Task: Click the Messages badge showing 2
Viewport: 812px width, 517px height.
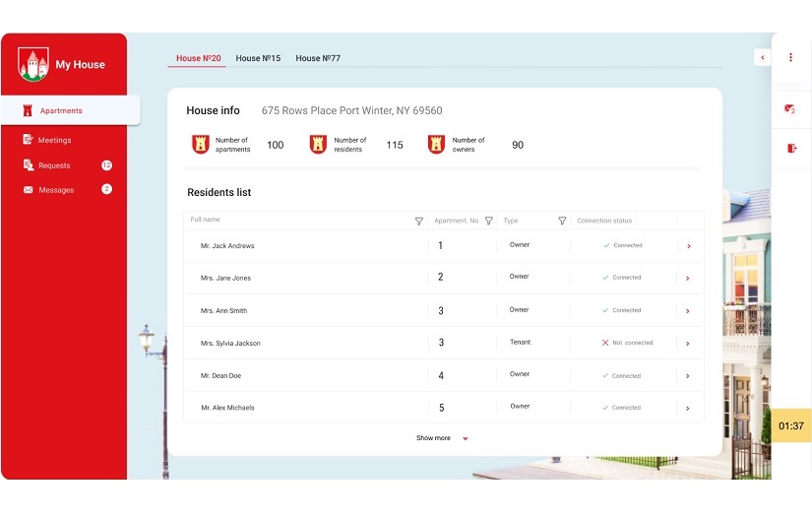Action: [x=106, y=189]
